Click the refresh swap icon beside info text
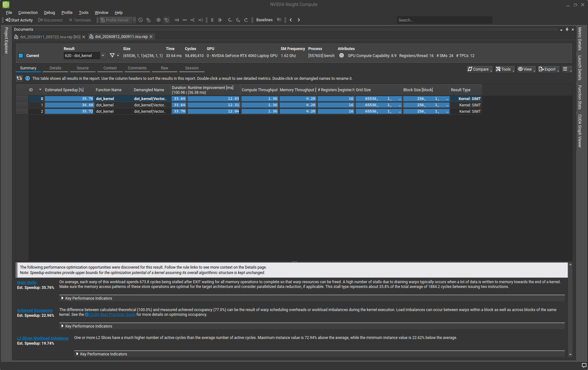The image size is (588, 370). (19, 78)
